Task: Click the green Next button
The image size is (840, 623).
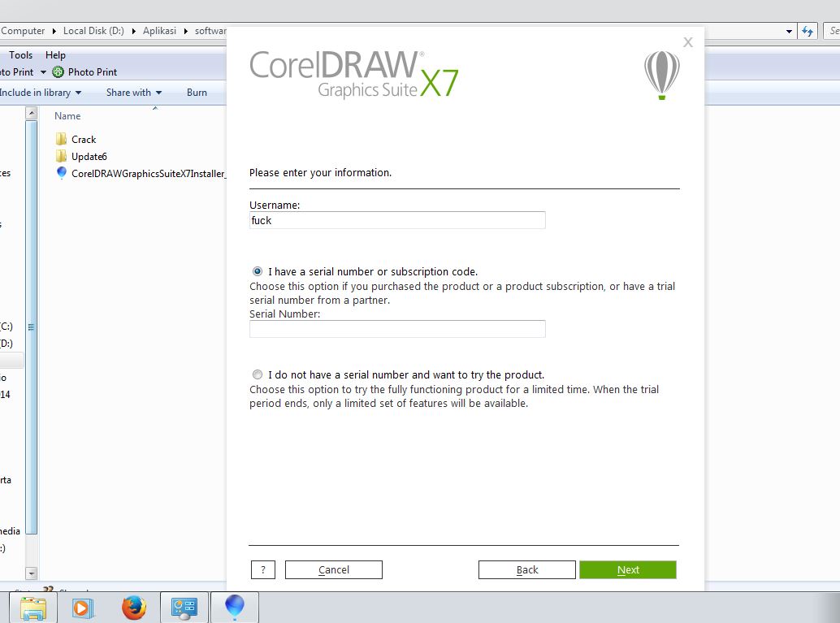Action: tap(628, 570)
